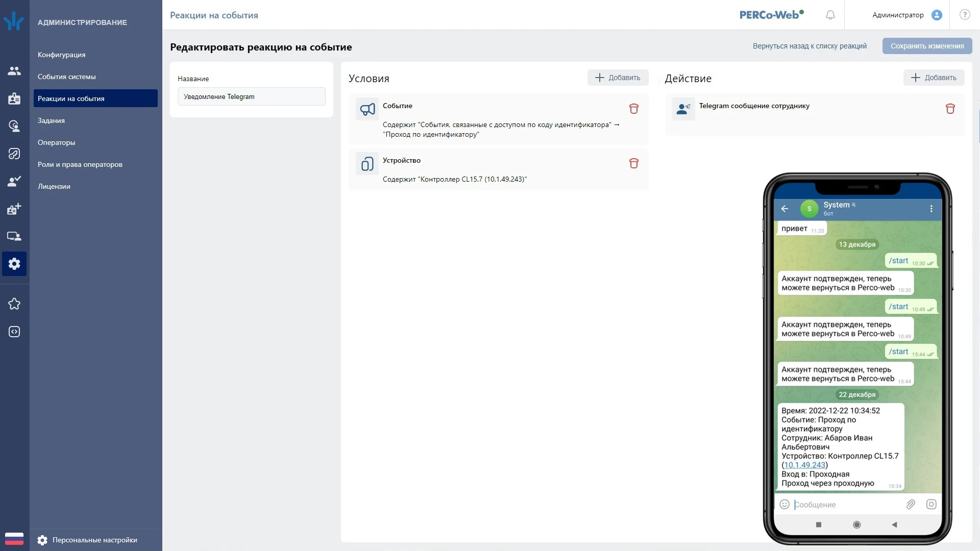Screen dimensions: 980x551
Task: Click the megaphone icon of Событие condition
Action: pyautogui.click(x=367, y=109)
